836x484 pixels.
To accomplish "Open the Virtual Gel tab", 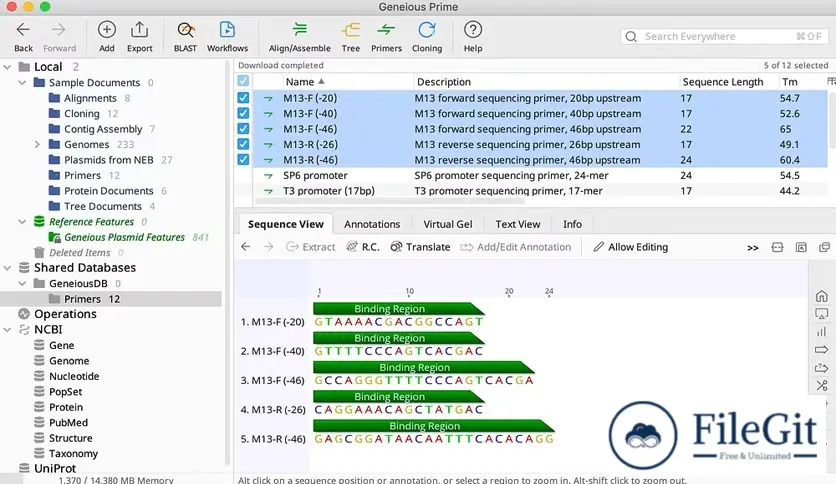I will (447, 224).
